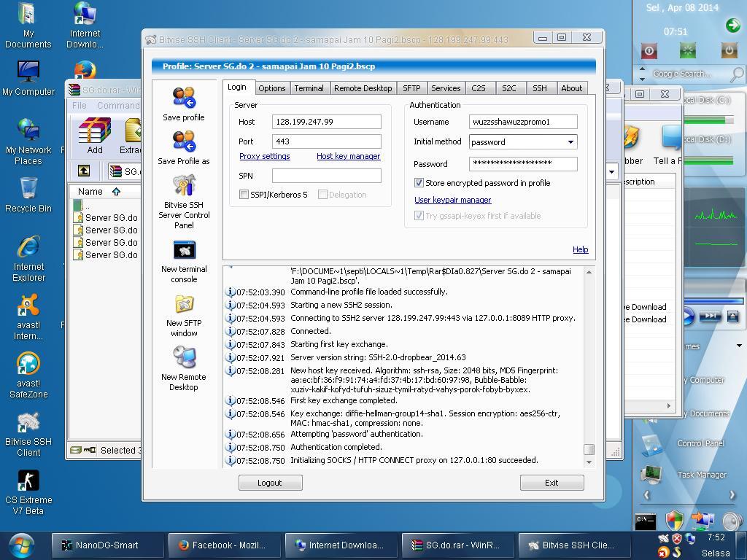
Task: Switch to the Terminal tab
Action: [309, 88]
